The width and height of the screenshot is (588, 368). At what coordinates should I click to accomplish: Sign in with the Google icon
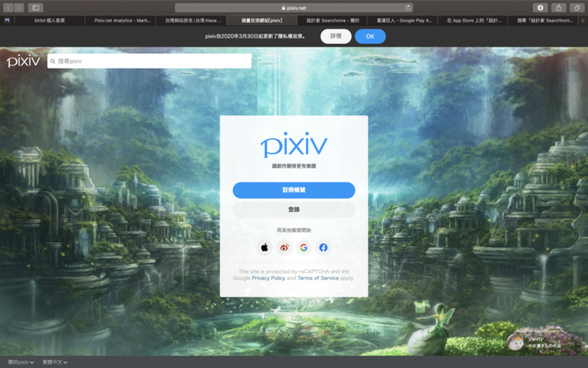coord(304,248)
